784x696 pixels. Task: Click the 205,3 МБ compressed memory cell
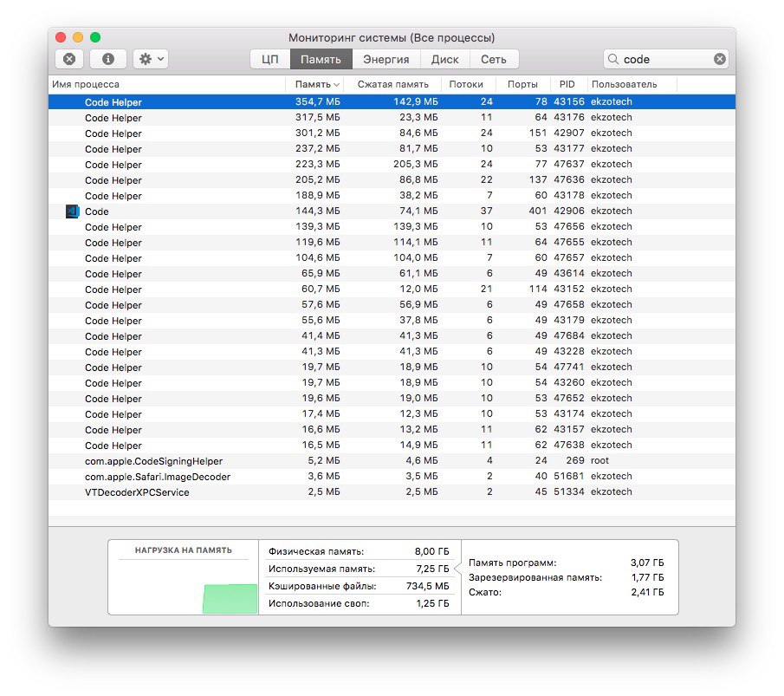pos(416,164)
